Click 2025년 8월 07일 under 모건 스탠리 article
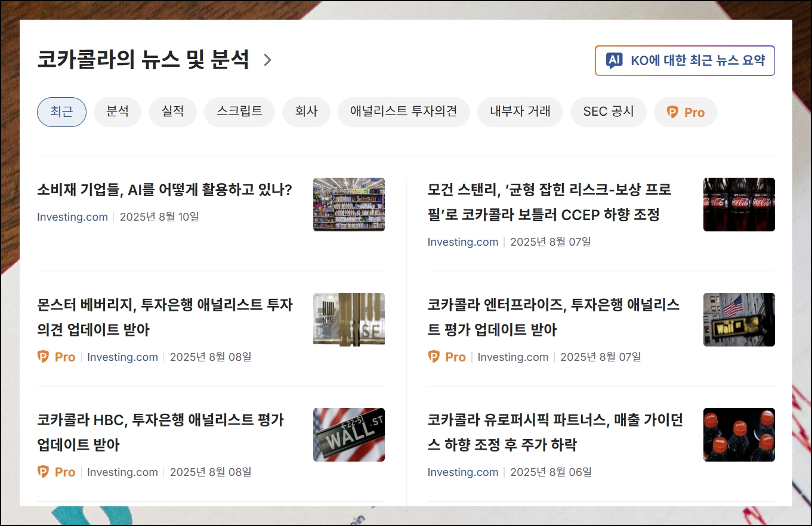812x526 pixels. pyautogui.click(x=551, y=242)
